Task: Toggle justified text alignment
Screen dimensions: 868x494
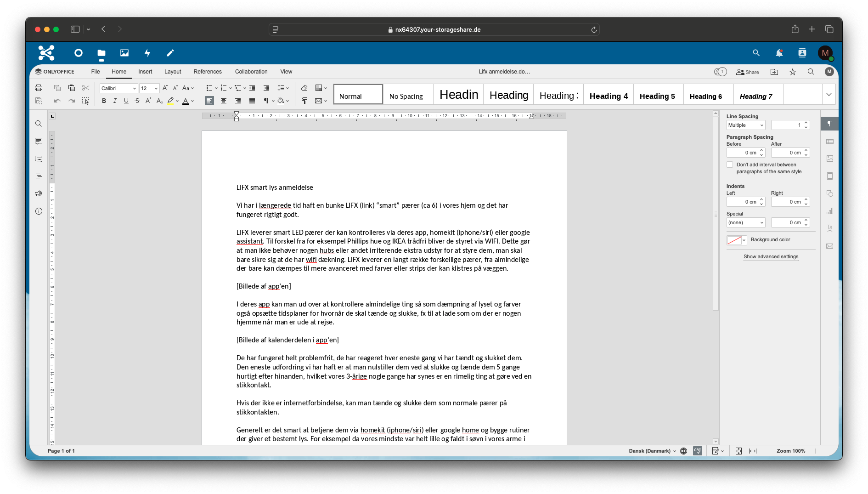Action: 252,101
